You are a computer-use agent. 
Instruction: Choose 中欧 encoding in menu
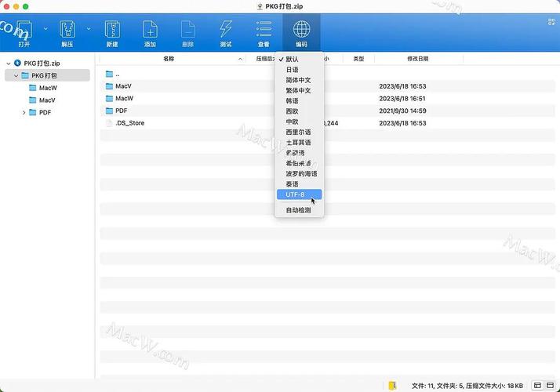click(300, 122)
